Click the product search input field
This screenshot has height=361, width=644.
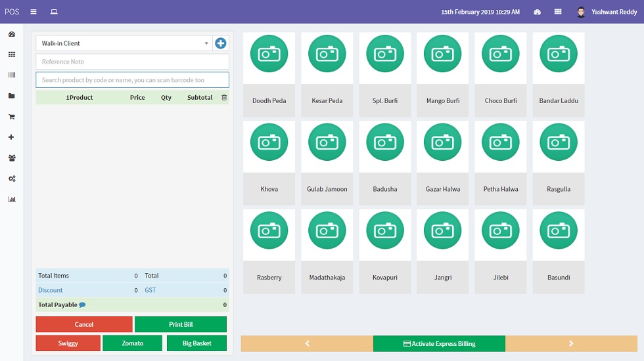tap(132, 80)
